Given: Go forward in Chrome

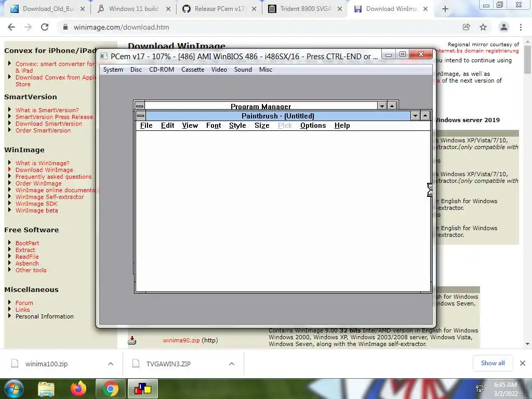Looking at the screenshot, I should (x=28, y=27).
